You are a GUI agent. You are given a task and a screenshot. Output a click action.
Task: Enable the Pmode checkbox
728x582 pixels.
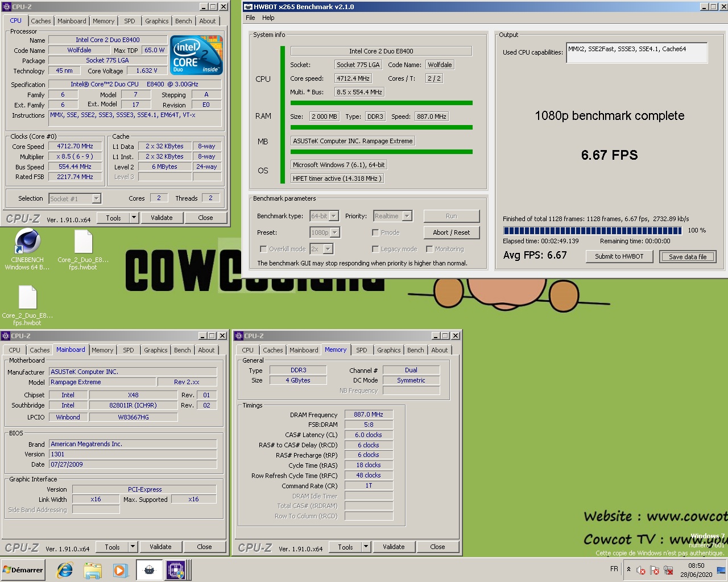coord(375,232)
